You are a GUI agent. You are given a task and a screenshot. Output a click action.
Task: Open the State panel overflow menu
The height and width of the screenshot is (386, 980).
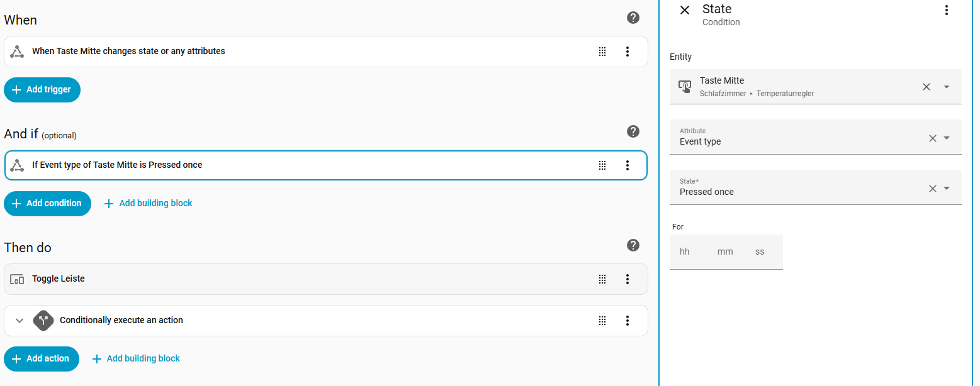click(946, 10)
